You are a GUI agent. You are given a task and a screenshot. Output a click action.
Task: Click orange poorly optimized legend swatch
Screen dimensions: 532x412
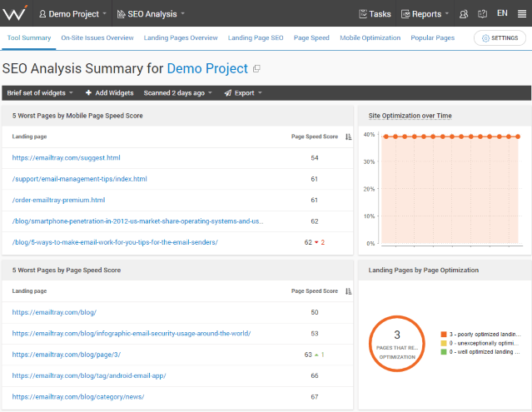click(443, 335)
